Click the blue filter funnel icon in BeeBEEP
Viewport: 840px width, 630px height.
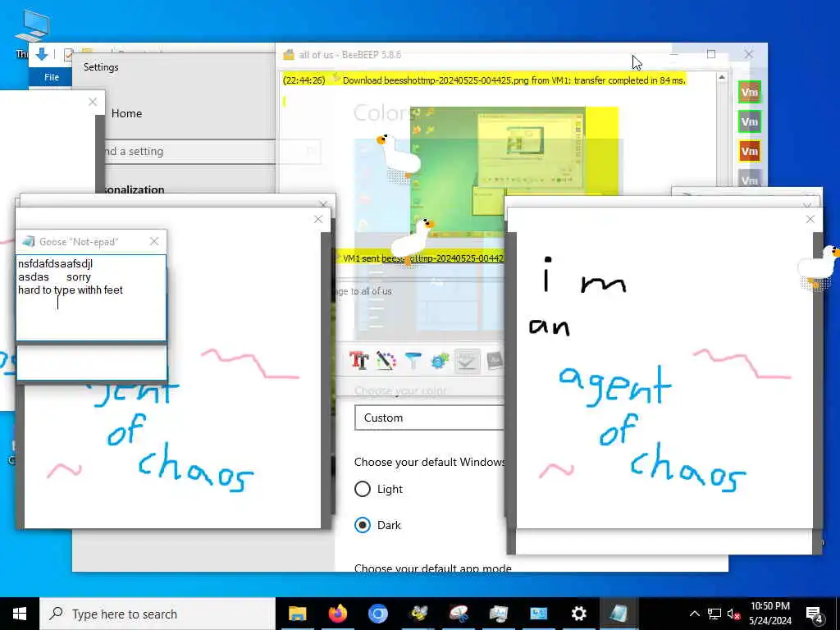coord(413,361)
